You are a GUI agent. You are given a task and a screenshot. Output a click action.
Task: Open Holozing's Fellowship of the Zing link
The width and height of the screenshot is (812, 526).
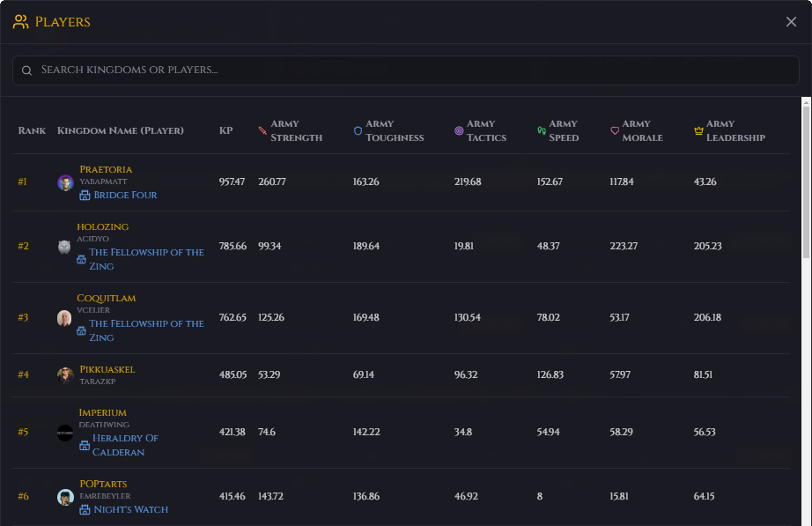(x=146, y=259)
